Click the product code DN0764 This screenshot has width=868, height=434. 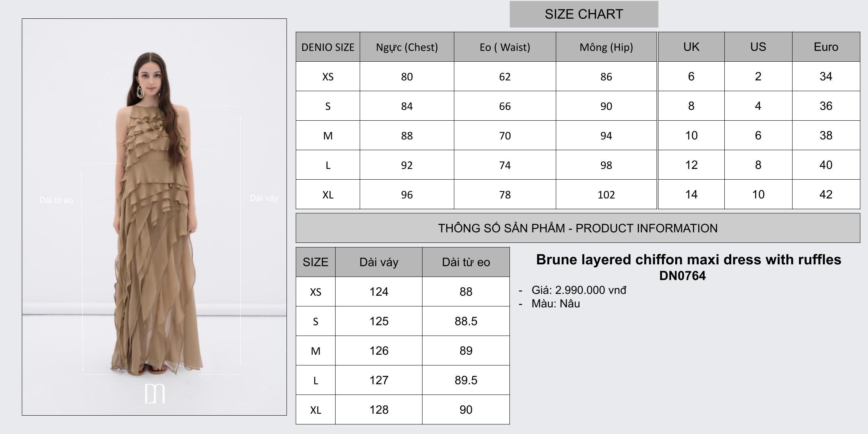(x=682, y=276)
